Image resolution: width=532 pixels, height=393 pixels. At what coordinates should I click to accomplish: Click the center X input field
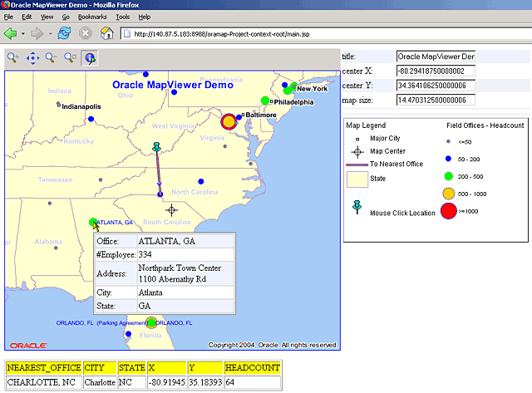point(436,71)
